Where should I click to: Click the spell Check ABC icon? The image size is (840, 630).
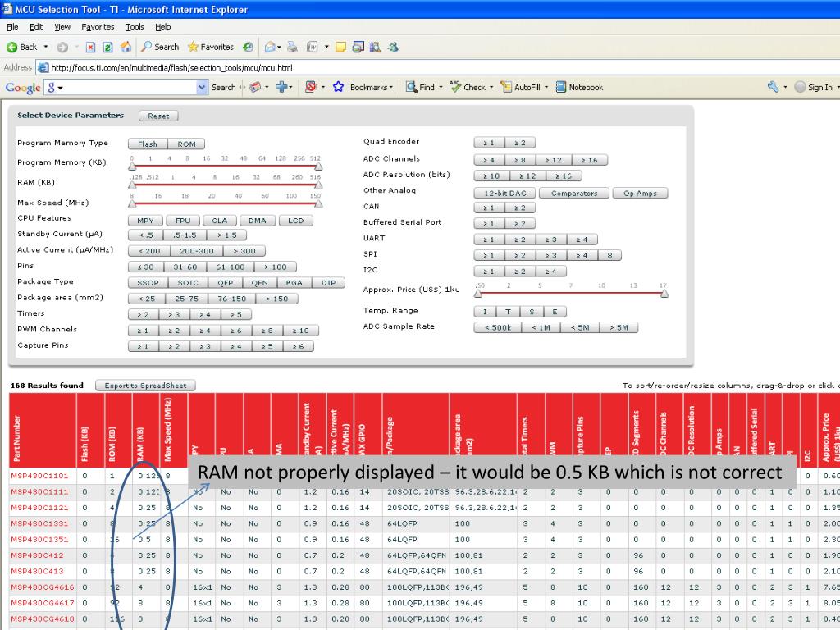coord(455,87)
